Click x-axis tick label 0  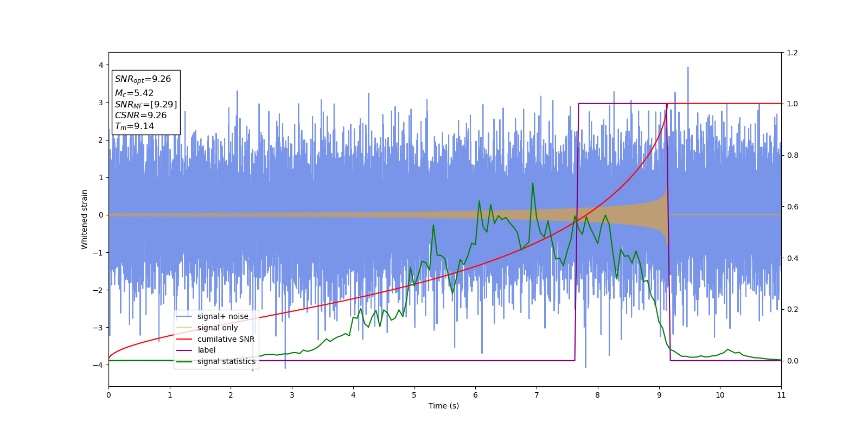pyautogui.click(x=108, y=395)
